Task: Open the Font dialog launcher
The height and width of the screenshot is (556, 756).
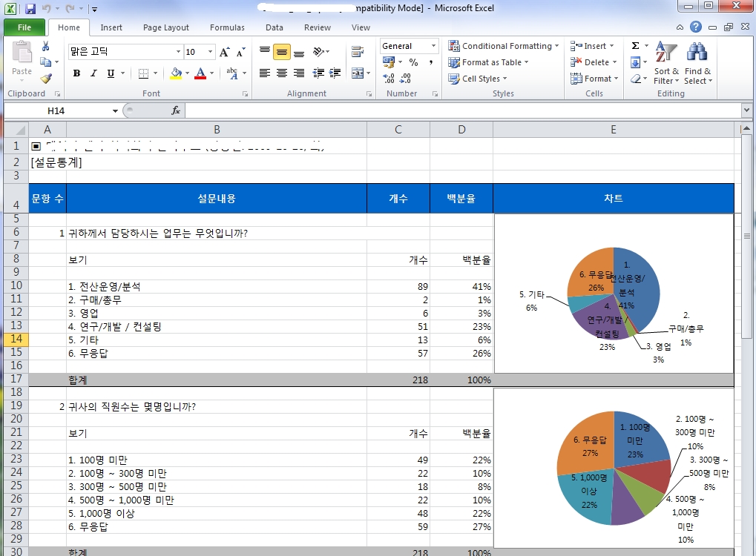Action: coord(245,94)
